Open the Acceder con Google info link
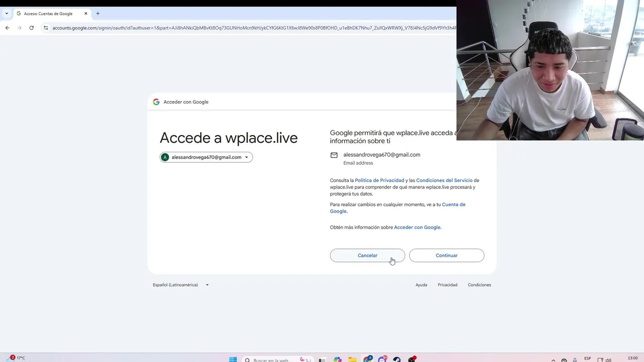Screen dimensions: 644x362 coord(418,227)
